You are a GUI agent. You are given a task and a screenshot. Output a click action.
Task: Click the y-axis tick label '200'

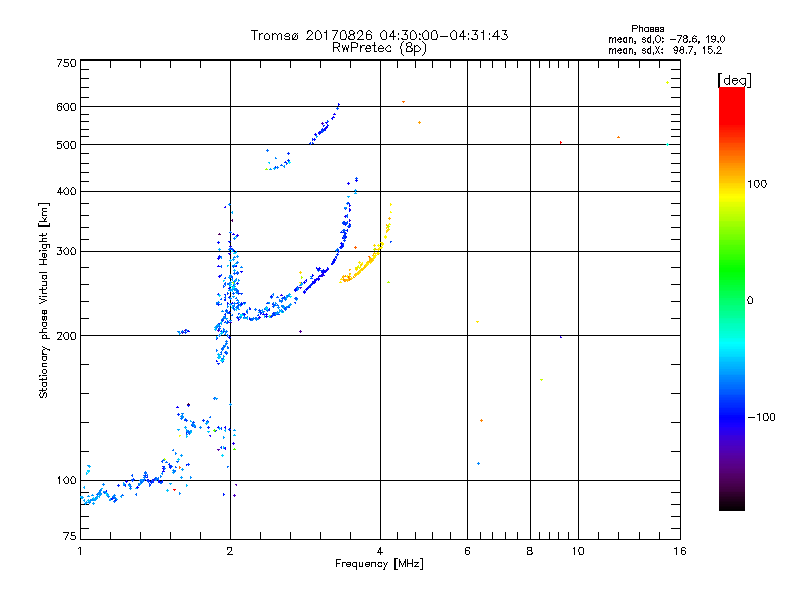click(66, 336)
